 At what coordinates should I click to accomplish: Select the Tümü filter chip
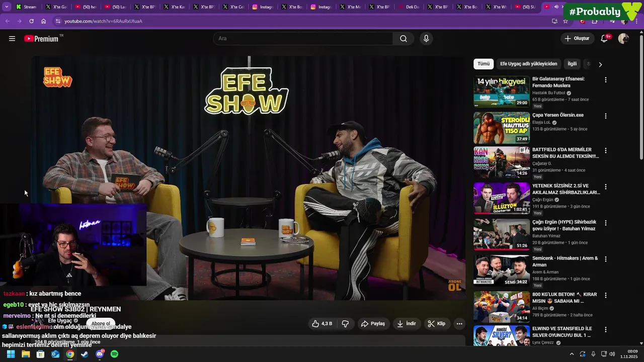[x=484, y=64]
